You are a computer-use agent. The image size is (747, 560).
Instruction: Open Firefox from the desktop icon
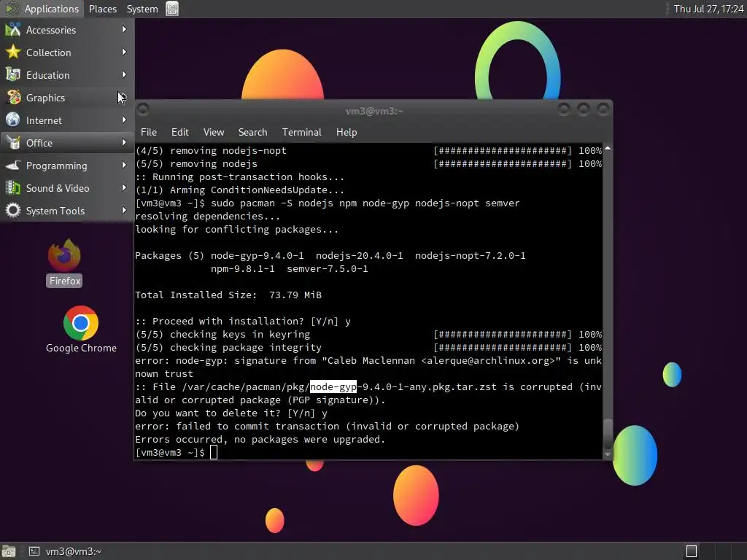64,262
